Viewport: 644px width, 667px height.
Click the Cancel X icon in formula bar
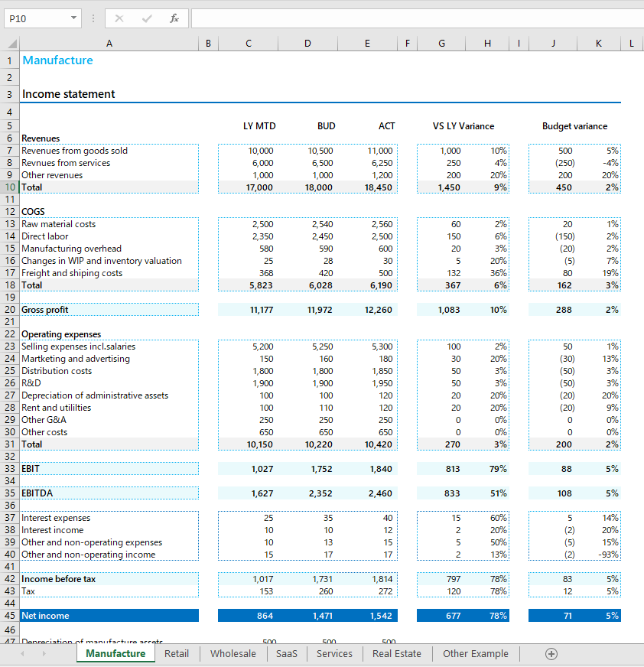pyautogui.click(x=119, y=18)
